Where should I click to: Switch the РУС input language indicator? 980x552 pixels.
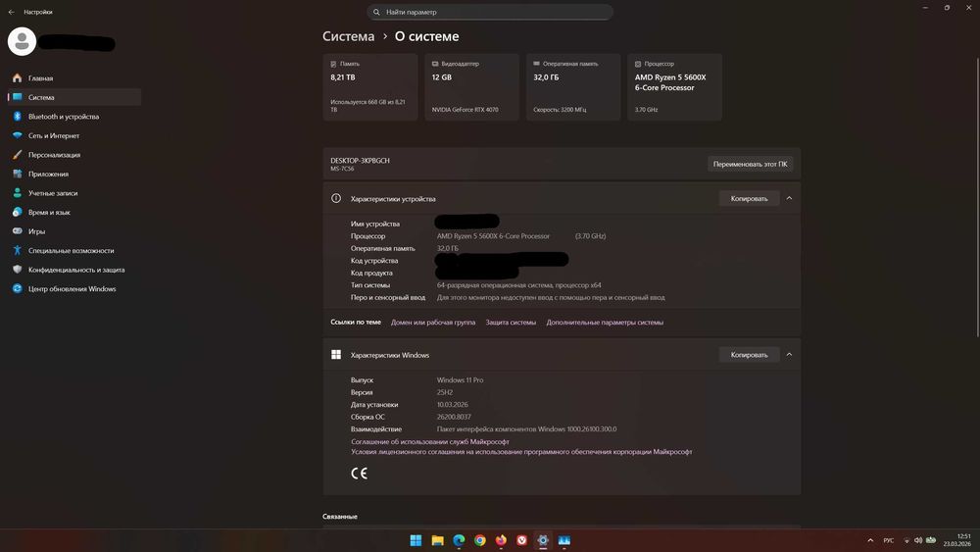888,541
